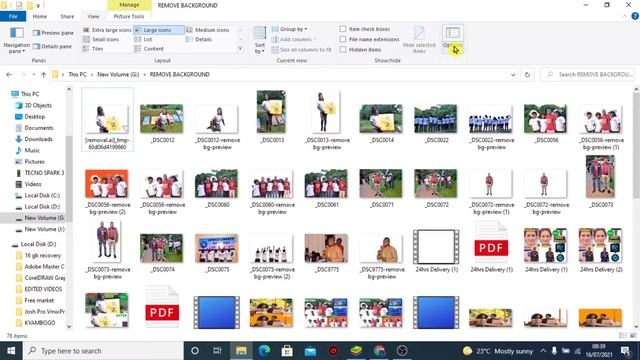Select the List layout
The image size is (640, 360).
(143, 39)
